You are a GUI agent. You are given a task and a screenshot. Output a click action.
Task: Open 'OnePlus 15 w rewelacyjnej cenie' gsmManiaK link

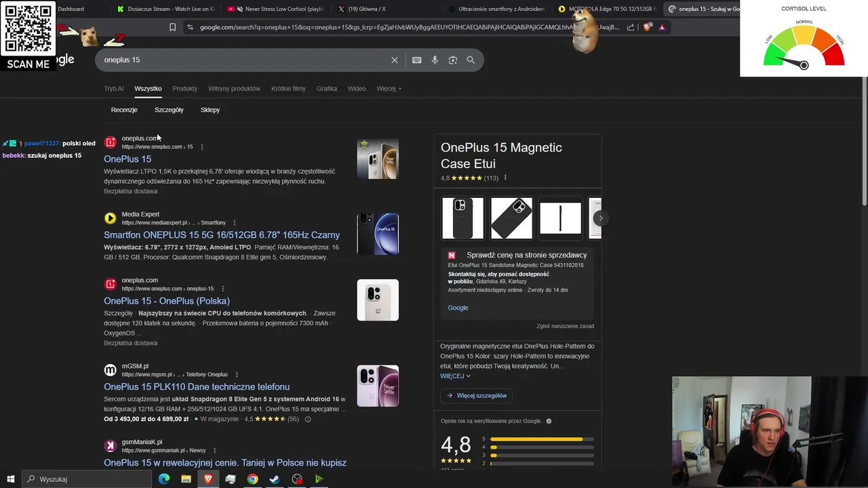coord(225,462)
